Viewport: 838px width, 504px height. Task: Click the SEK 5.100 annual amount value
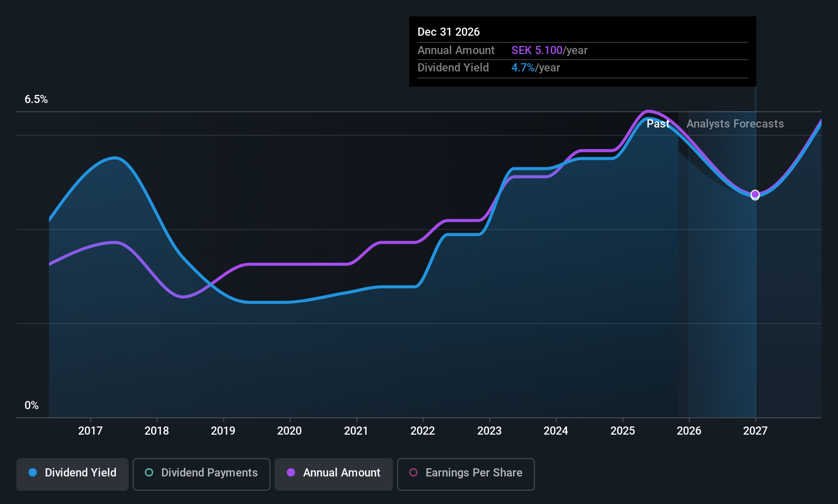[537, 50]
